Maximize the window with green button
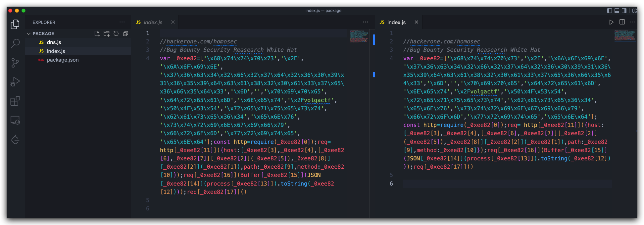 point(24,11)
